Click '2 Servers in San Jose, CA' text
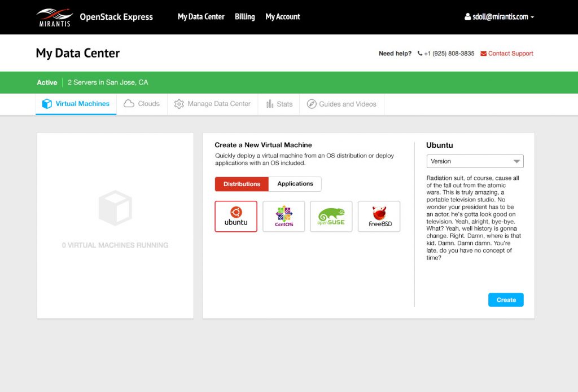The height and width of the screenshot is (392, 578). tap(108, 82)
